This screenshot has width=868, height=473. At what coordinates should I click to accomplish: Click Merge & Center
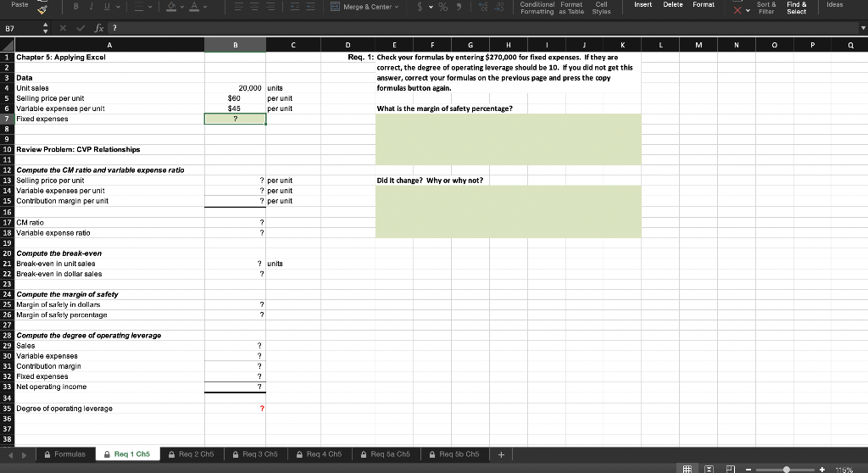pos(362,7)
